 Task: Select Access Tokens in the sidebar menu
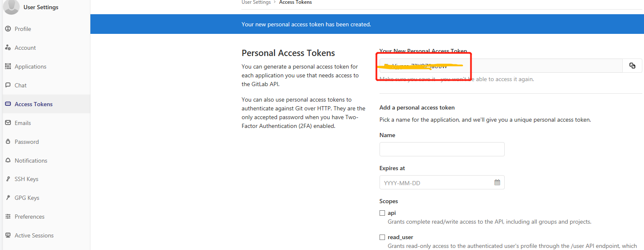click(x=33, y=104)
